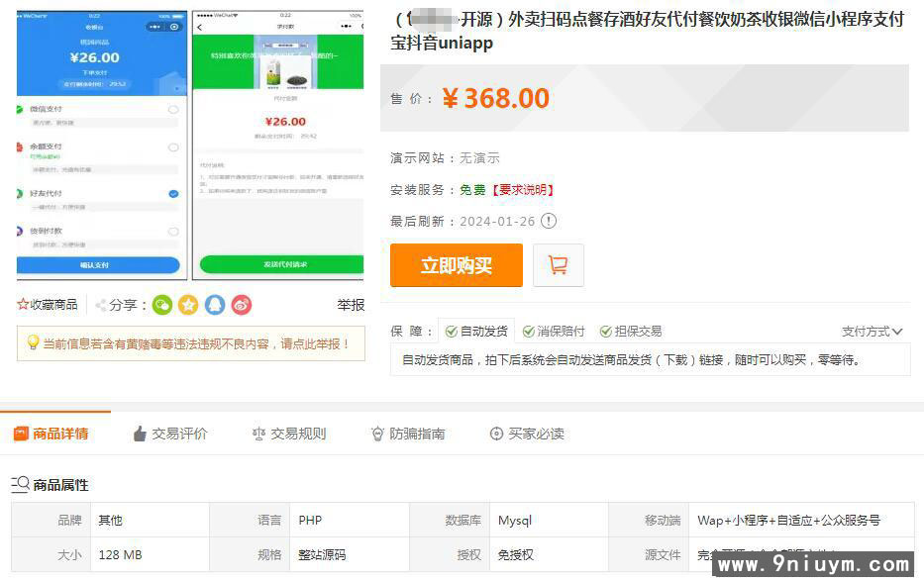Select the 自动发货 guarantee tab
924x582 pixels.
[x=476, y=331]
